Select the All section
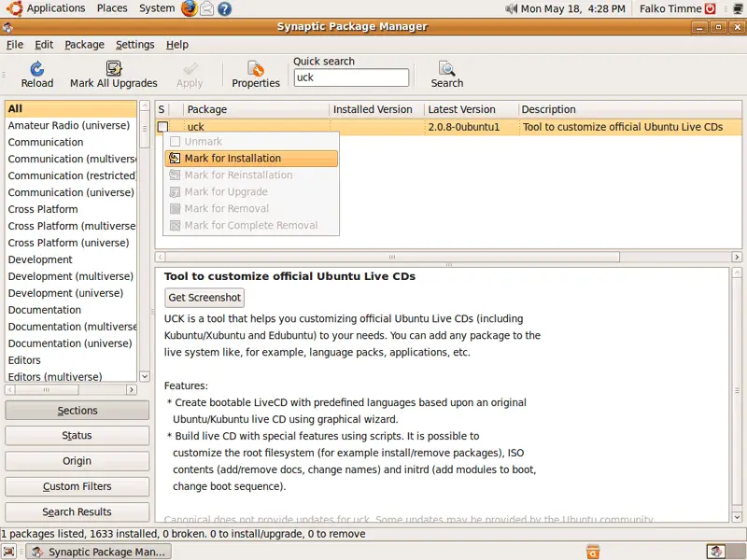Viewport: 747px width, 560px height. tap(71, 108)
